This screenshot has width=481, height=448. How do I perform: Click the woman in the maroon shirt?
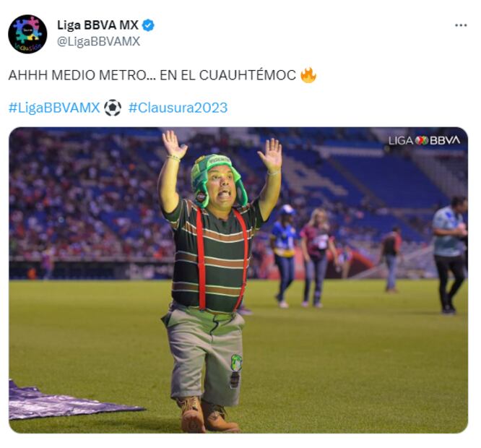[x=316, y=258]
